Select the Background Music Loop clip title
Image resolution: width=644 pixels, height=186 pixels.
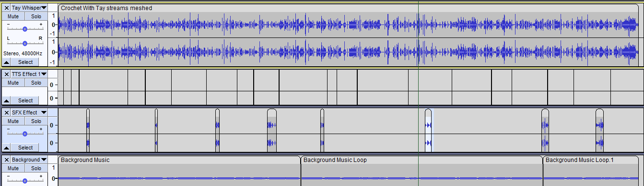(x=335, y=160)
